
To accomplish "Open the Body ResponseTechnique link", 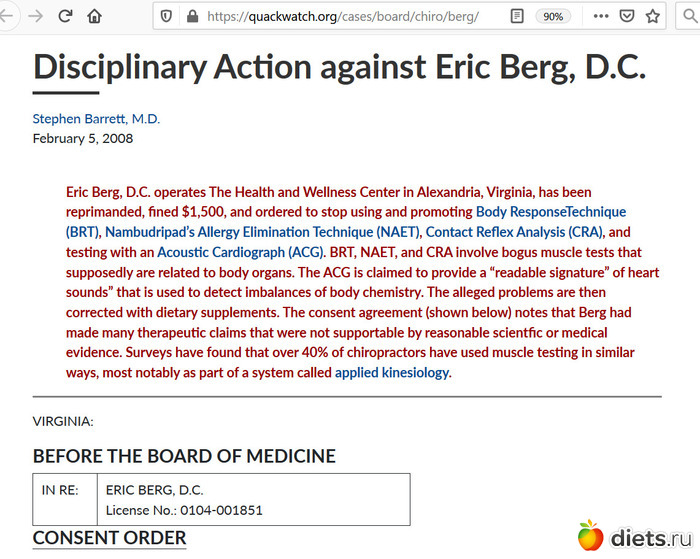I will click(550, 212).
